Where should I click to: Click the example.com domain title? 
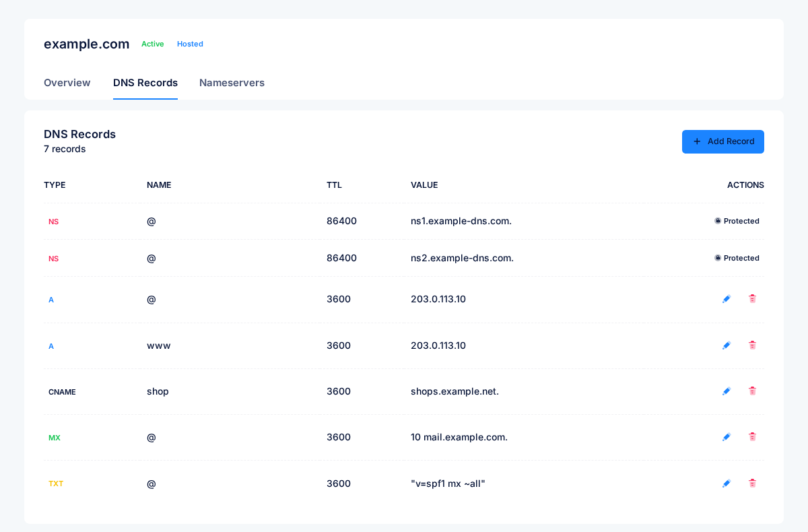click(x=86, y=44)
